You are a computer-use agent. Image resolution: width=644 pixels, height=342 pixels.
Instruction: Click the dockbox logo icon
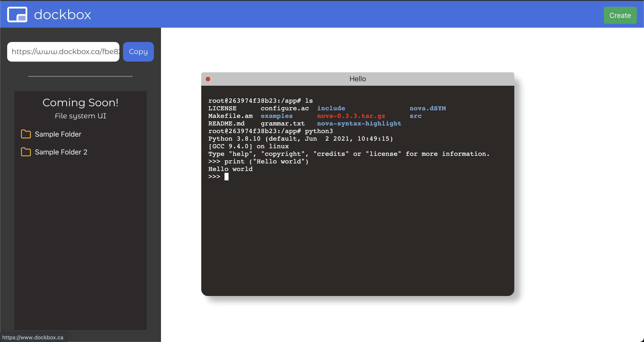17,15
